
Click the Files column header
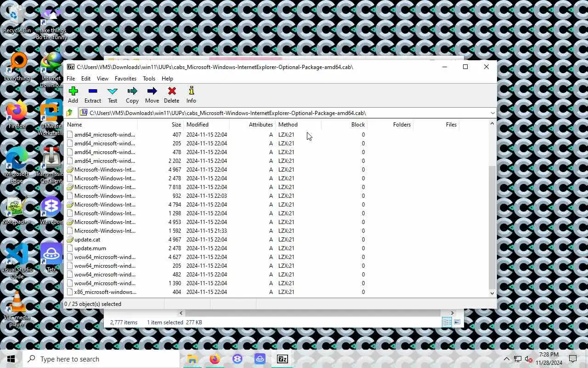click(436, 125)
